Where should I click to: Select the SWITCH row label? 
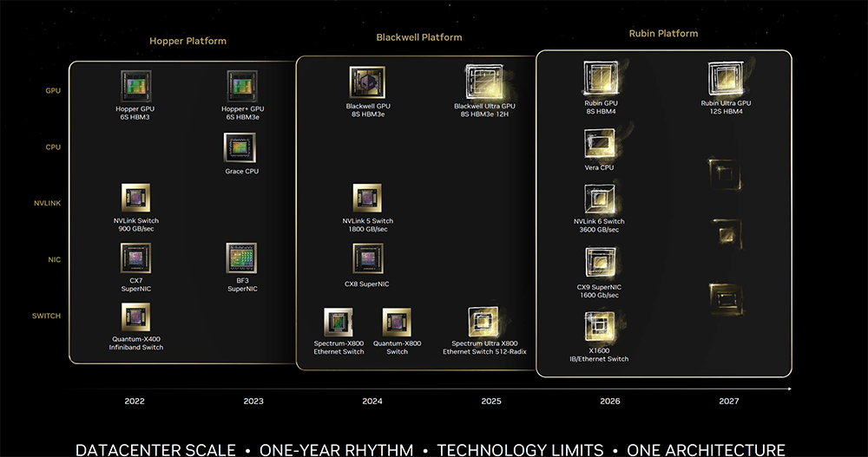(46, 316)
